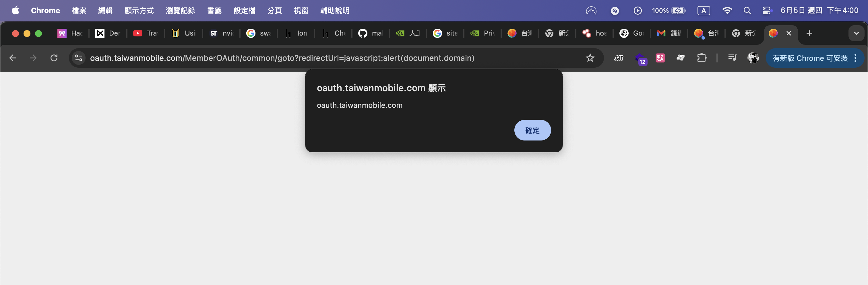Click the oauth.taiwanmobile.com alert message text

coord(360,105)
